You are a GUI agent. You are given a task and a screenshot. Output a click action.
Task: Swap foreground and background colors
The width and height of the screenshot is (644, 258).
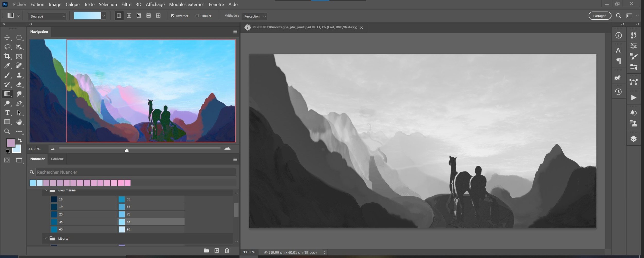(20, 141)
